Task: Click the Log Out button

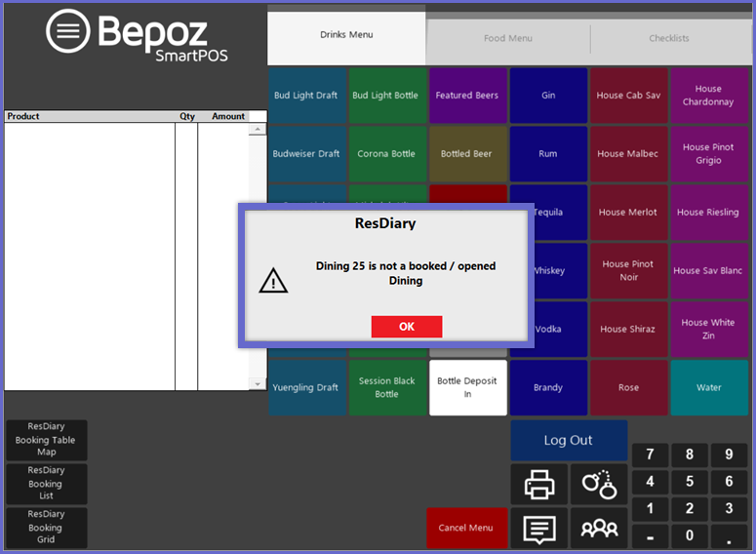Action: (569, 440)
